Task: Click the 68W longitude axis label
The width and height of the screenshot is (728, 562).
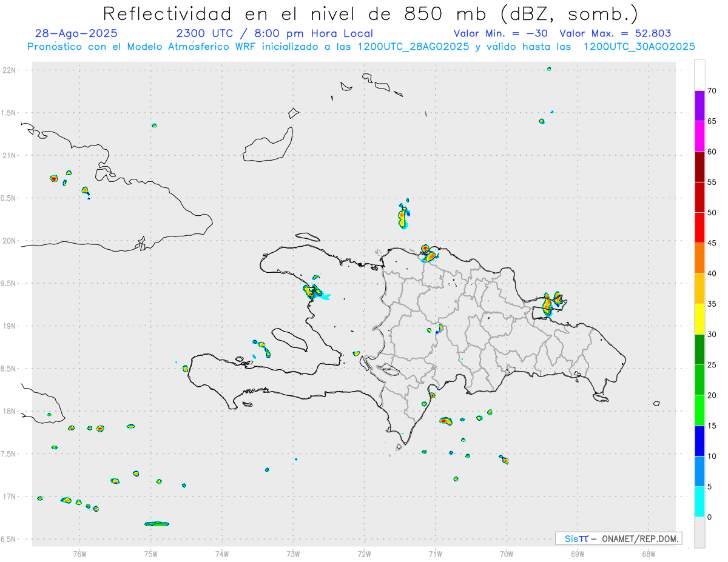Action: 648,553
